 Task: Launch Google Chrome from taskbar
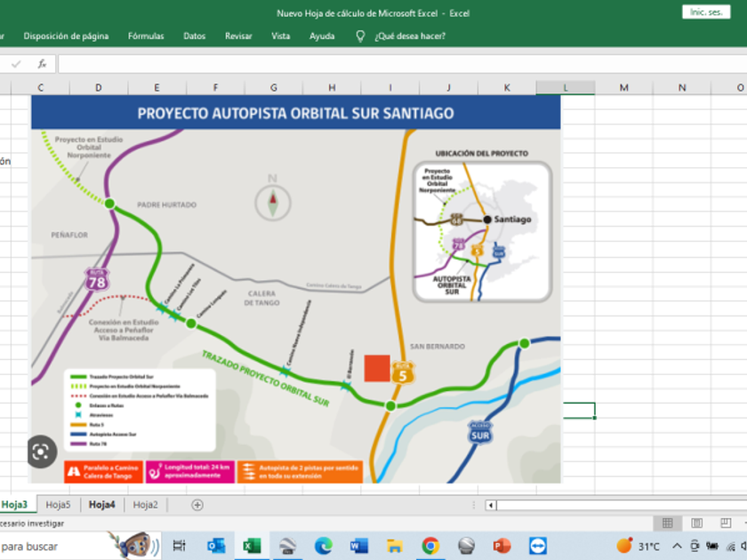click(430, 546)
